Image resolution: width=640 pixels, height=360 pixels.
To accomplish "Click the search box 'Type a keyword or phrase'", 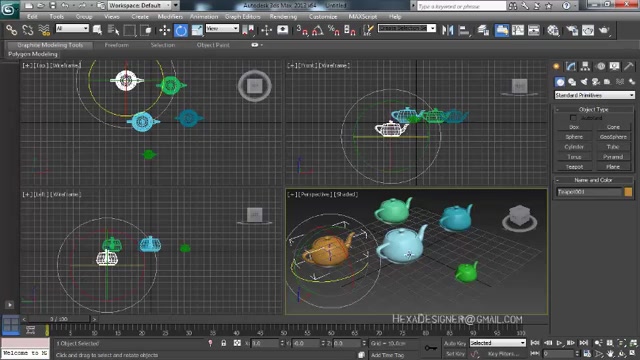I will (461, 6).
